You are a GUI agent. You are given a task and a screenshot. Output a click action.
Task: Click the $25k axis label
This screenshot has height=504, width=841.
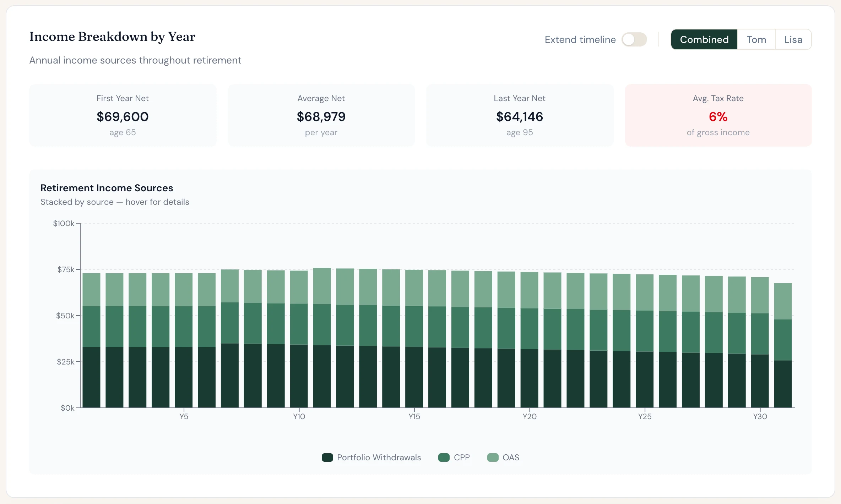66,362
